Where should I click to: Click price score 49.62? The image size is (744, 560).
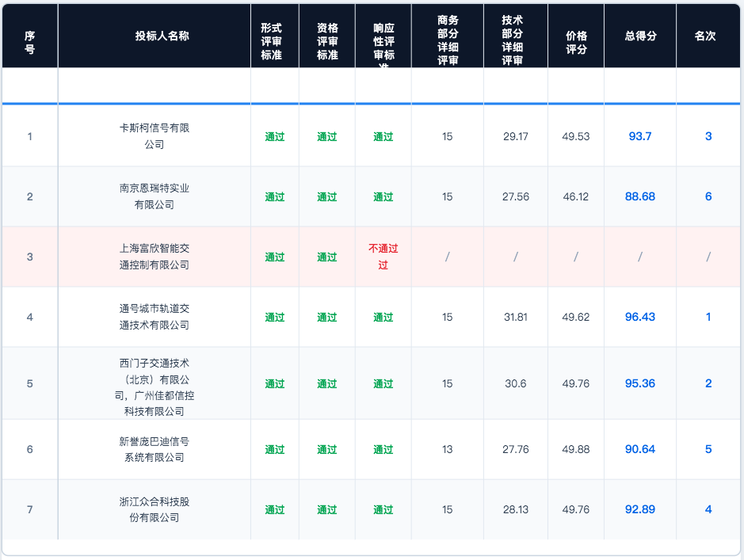coord(575,317)
